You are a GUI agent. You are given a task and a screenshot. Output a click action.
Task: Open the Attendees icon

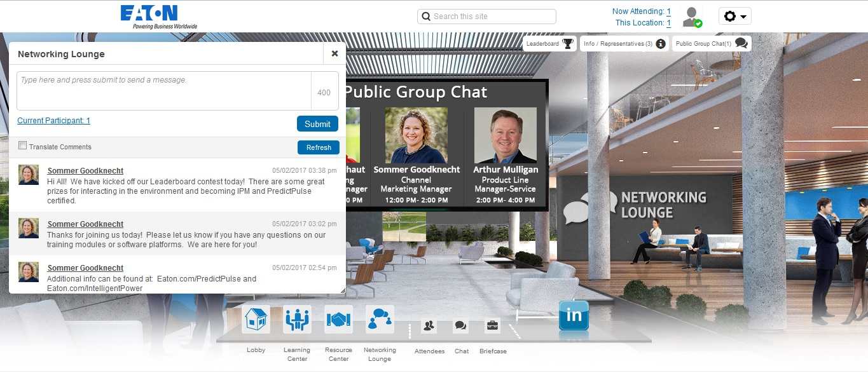pos(429,326)
